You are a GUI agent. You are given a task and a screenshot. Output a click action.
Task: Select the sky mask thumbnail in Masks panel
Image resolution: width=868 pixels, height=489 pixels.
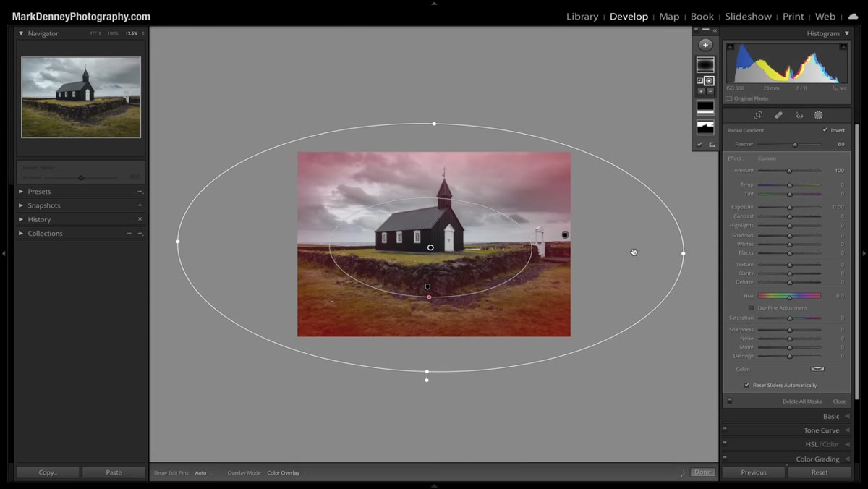[x=705, y=127]
